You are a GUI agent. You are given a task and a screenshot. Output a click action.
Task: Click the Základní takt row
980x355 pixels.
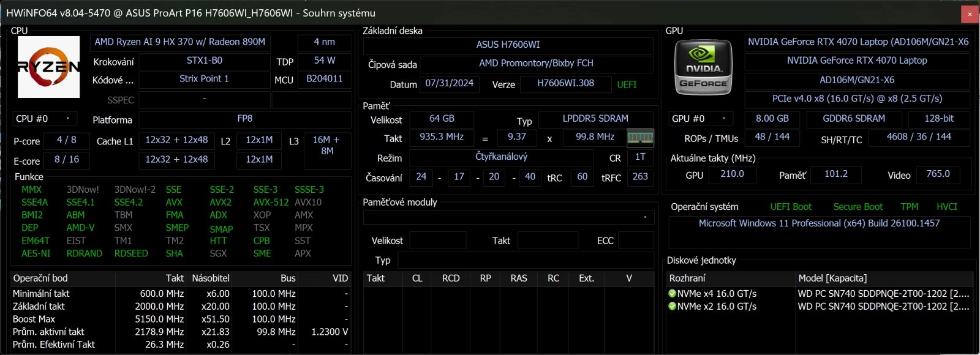(x=181, y=306)
